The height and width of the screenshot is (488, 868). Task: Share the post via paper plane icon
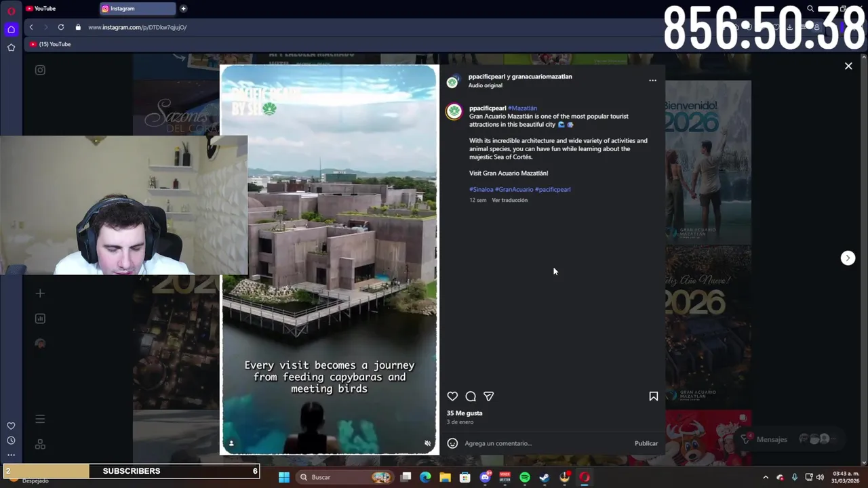click(x=488, y=396)
